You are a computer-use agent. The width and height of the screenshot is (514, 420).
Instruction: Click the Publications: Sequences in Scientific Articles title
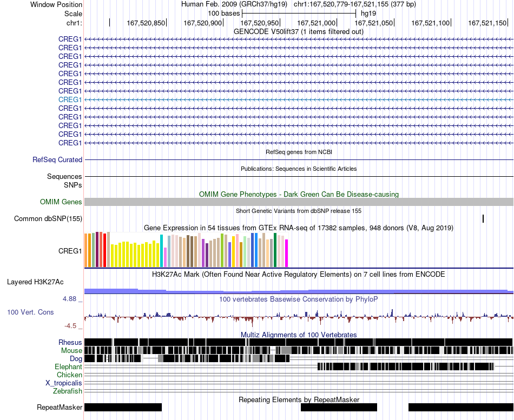(x=299, y=169)
